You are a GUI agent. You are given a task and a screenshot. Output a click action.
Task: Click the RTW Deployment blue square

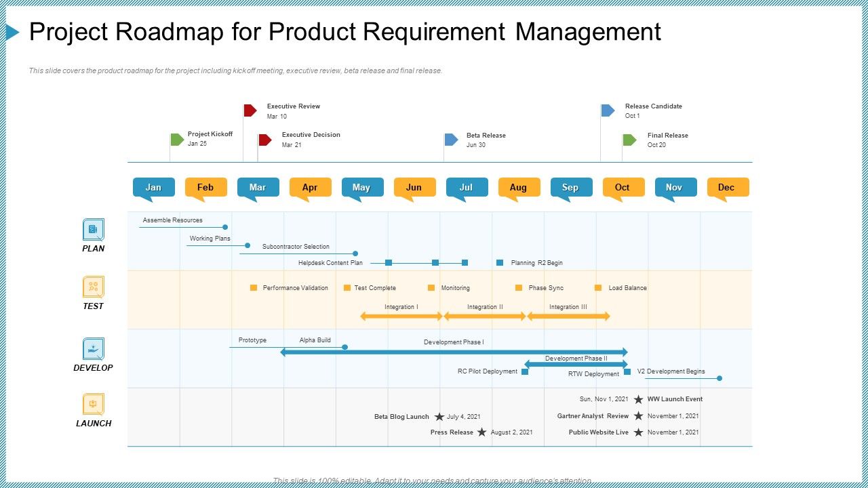coord(627,371)
